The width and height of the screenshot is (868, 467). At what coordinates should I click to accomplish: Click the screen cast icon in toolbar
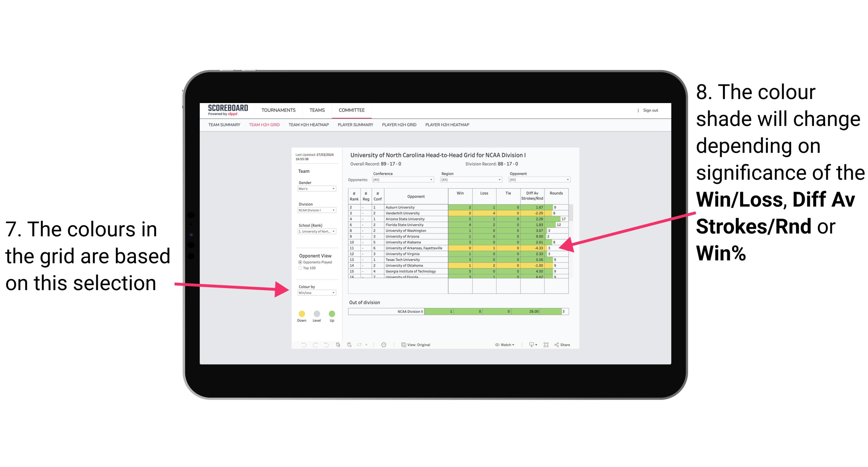pyautogui.click(x=529, y=345)
